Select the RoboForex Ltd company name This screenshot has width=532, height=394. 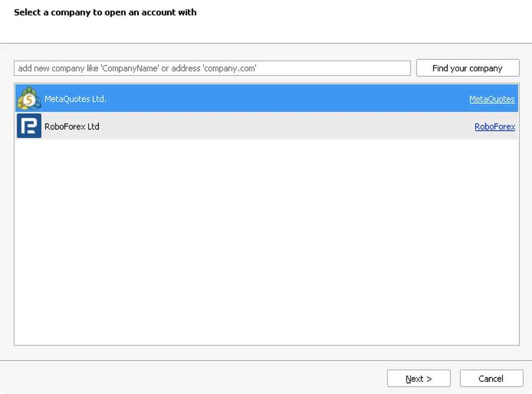click(x=72, y=127)
